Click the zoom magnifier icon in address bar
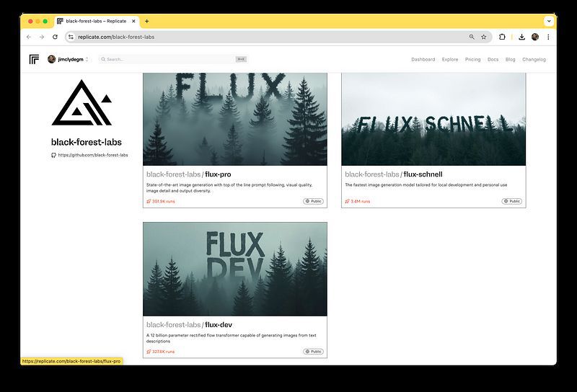The image size is (577, 392). pyautogui.click(x=472, y=37)
